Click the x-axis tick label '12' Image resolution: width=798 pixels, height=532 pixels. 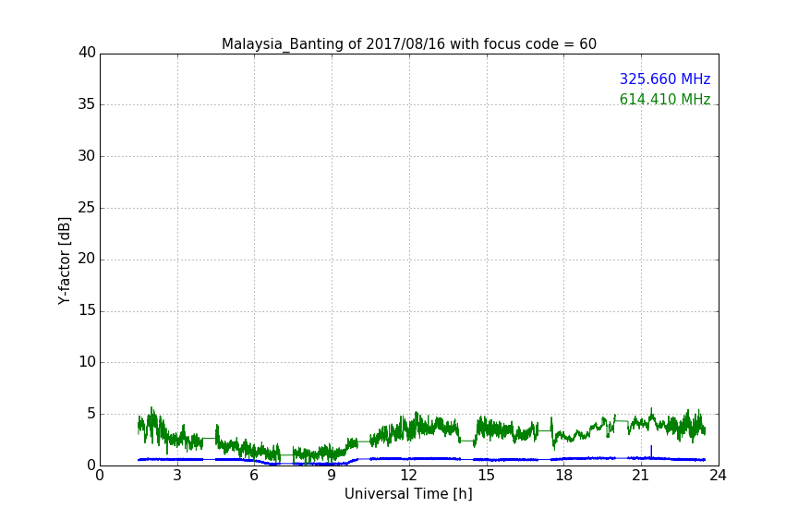tap(408, 476)
